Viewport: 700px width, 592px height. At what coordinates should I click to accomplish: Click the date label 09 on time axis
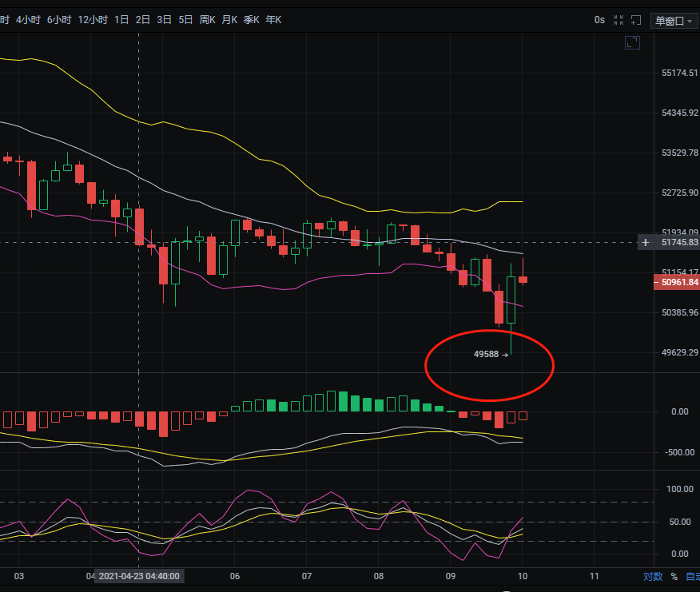coord(451,576)
